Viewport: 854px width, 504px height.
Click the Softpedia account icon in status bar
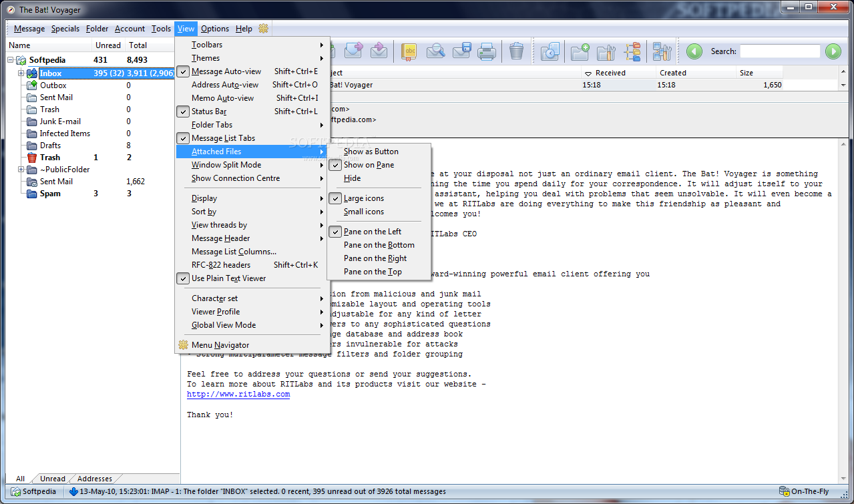coord(16,492)
